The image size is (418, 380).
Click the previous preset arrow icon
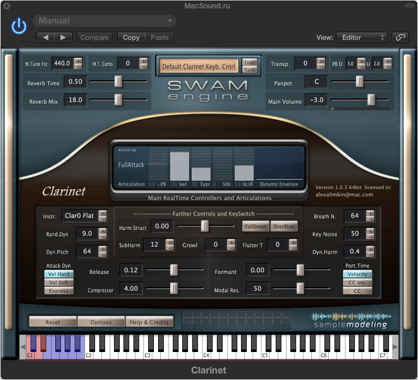click(x=46, y=37)
